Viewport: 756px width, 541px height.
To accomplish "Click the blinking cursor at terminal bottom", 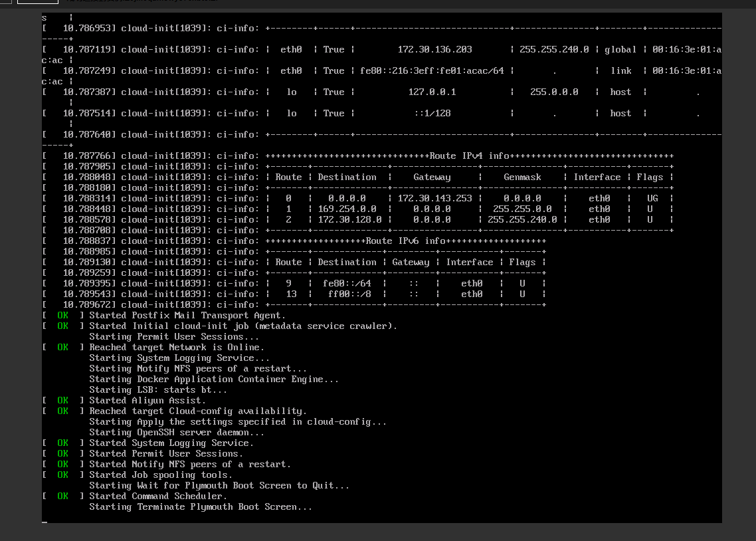I will point(45,522).
